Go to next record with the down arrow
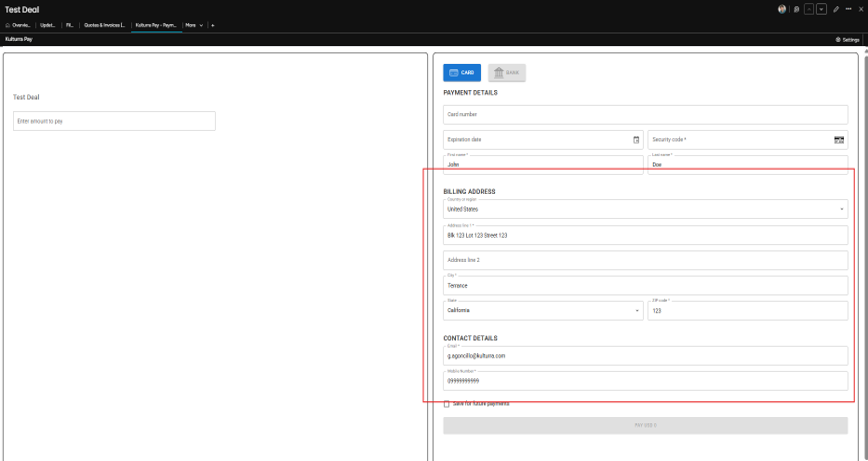The width and height of the screenshot is (868, 461). (x=822, y=9)
